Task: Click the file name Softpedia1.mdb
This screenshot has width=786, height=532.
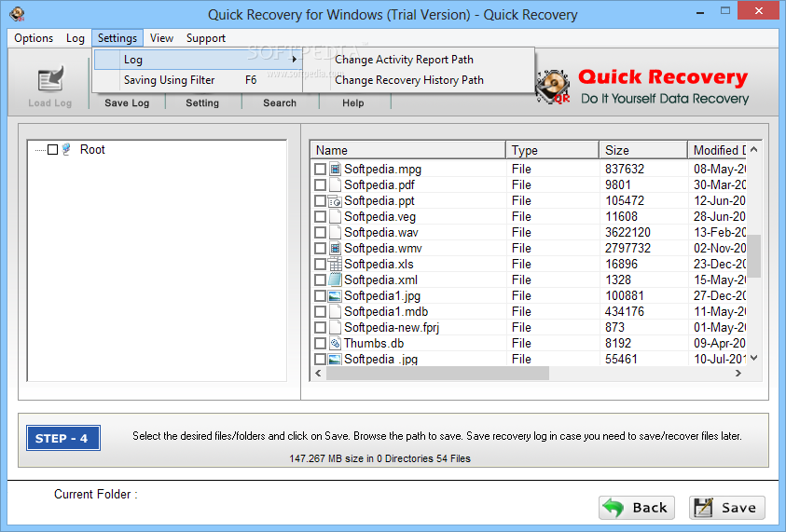Action: 386,311
